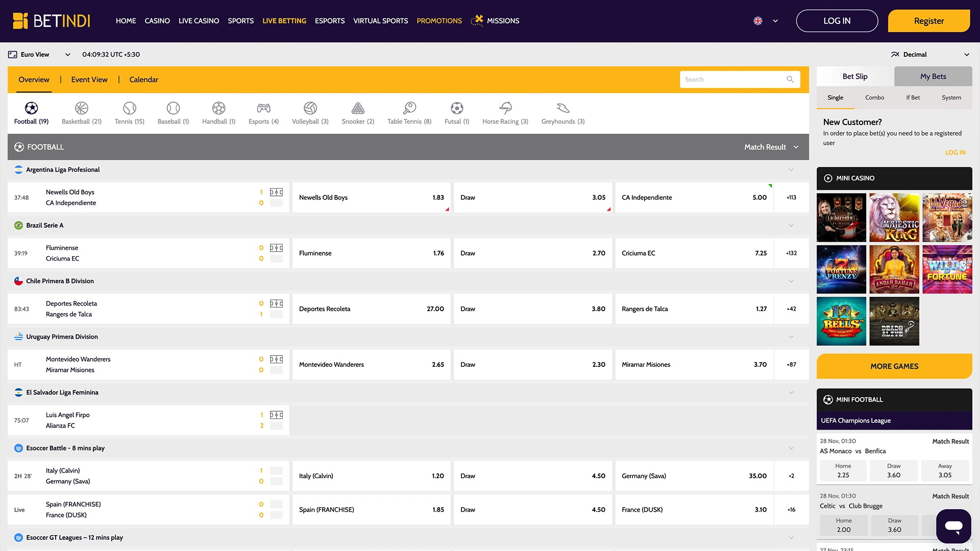Viewport: 980px width, 551px height.
Task: Click the Register button
Action: click(929, 21)
